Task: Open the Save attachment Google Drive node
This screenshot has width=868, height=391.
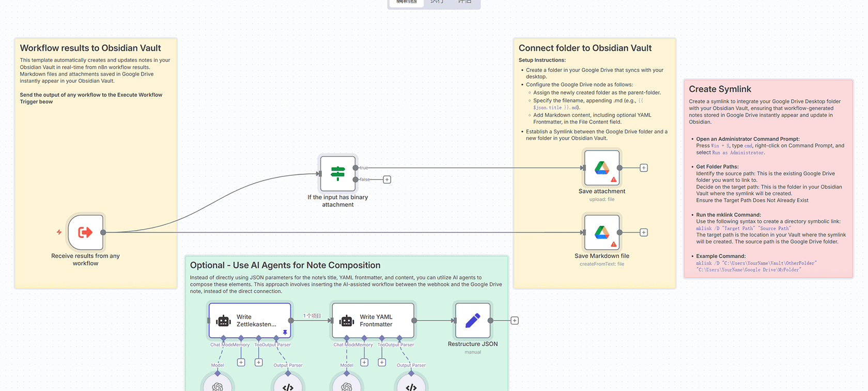Action: tap(601, 168)
